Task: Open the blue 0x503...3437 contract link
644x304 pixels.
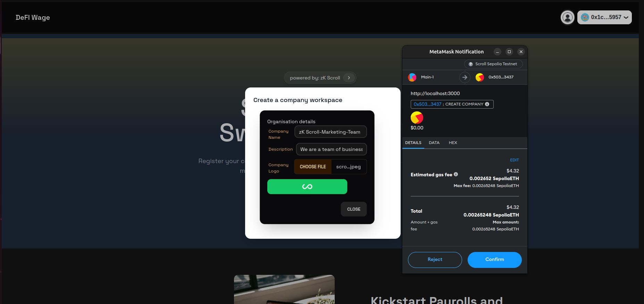Action: [x=427, y=104]
